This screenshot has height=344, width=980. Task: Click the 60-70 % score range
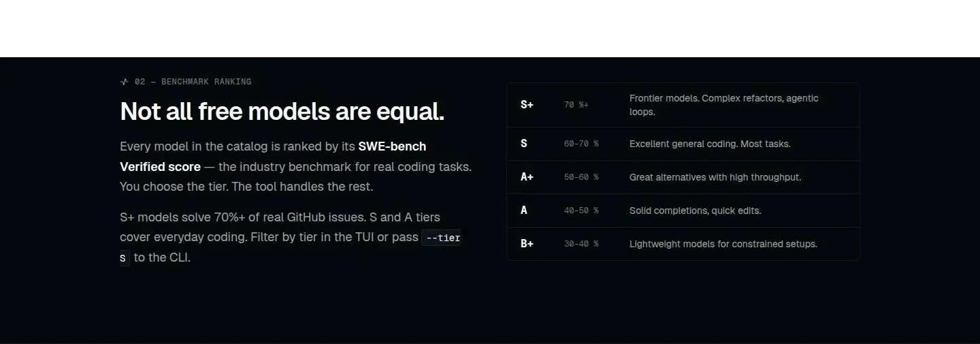581,144
